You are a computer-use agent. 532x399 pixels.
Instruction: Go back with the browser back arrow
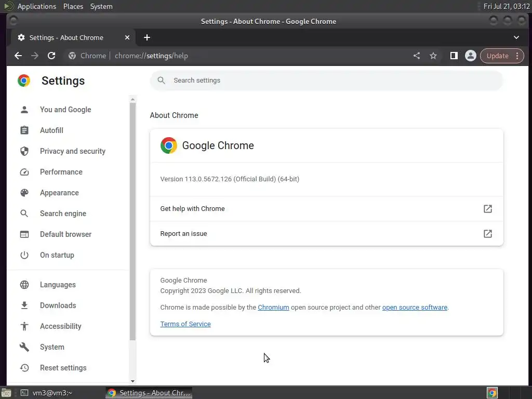18,56
